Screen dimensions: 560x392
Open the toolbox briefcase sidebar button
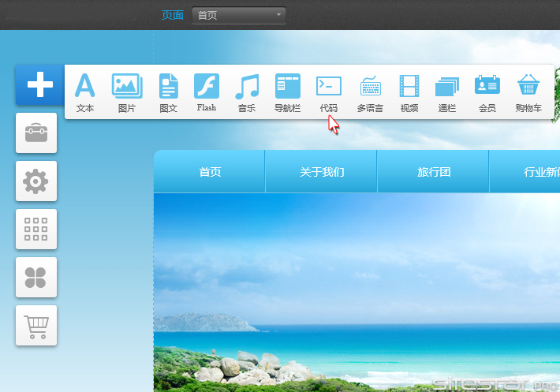coord(36,133)
